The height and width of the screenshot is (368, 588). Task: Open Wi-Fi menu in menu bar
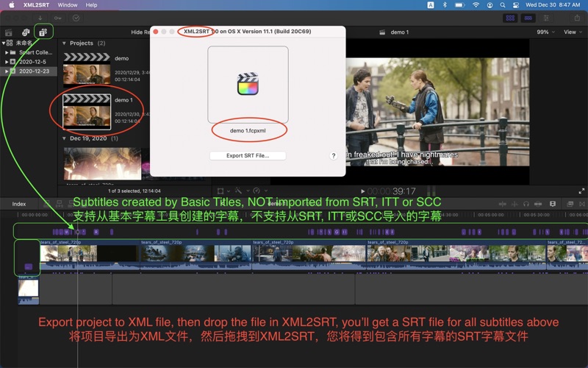click(476, 5)
